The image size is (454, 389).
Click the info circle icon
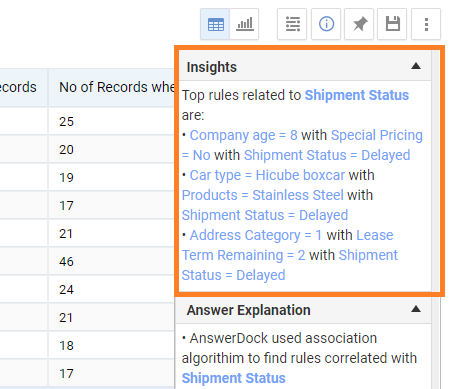(x=326, y=24)
